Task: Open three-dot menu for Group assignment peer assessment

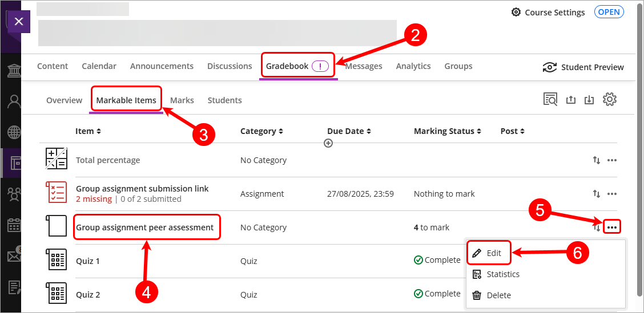Action: coord(612,227)
